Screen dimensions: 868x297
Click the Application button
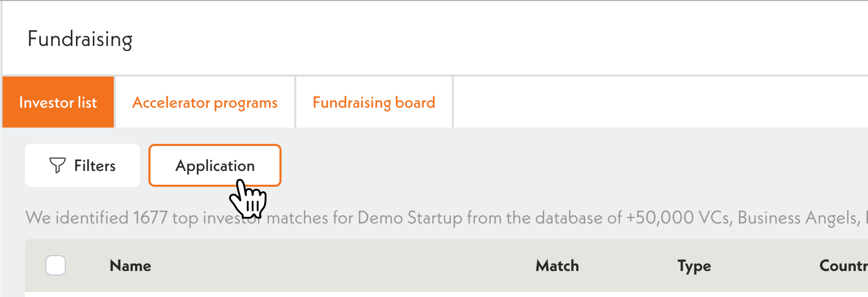coord(215,166)
